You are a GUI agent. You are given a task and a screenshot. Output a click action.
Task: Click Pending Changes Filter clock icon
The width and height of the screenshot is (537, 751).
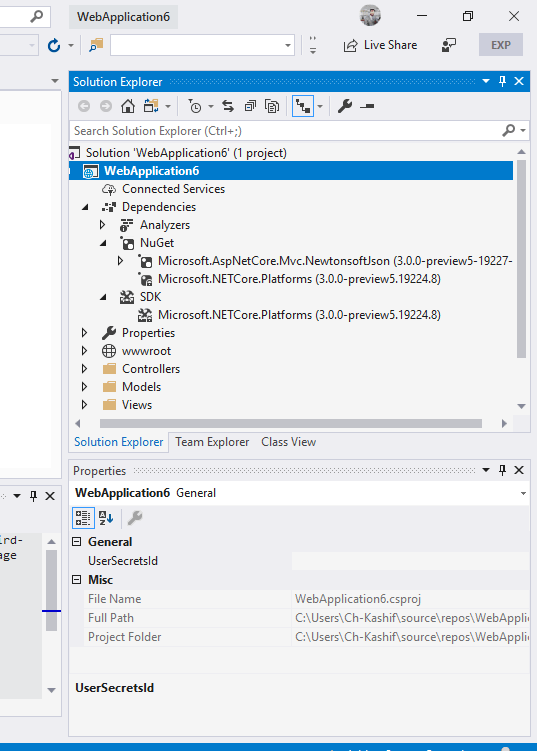[195, 106]
